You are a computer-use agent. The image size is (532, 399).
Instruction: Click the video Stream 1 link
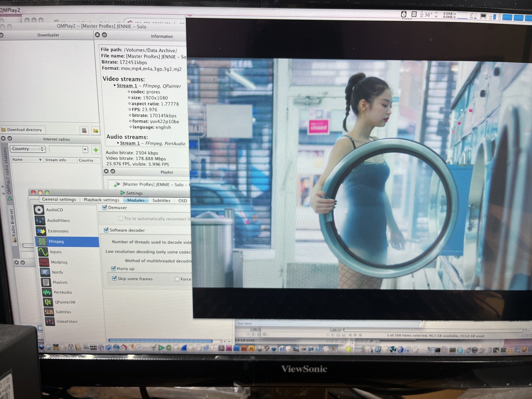tap(127, 86)
